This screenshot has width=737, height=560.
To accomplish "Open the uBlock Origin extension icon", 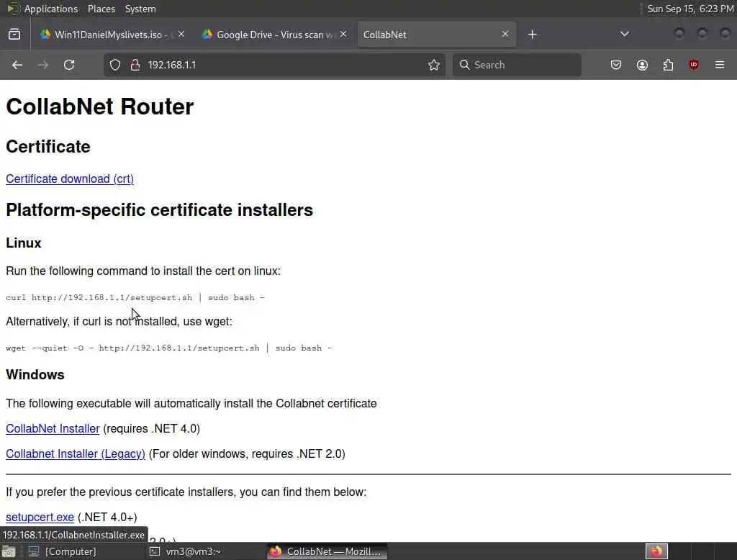I will click(x=694, y=65).
